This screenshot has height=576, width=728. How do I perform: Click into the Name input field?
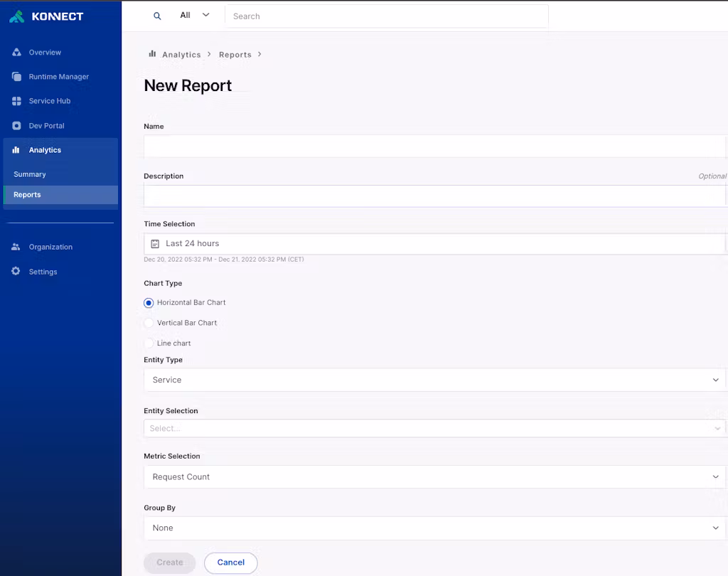pos(434,146)
